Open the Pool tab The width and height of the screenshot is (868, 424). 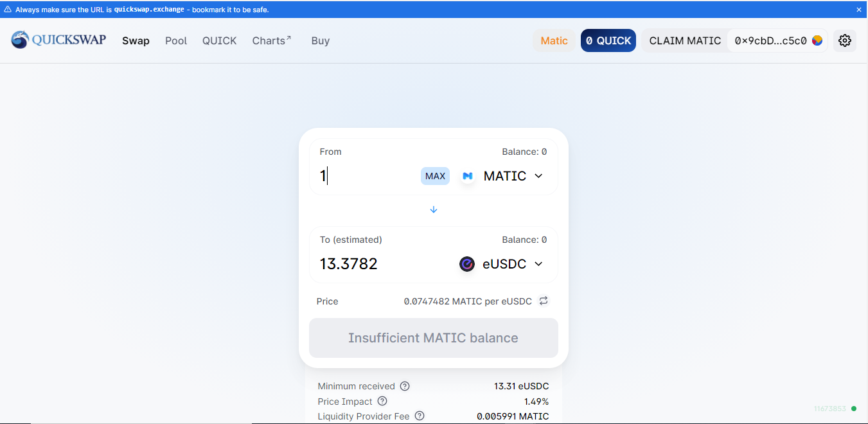point(176,40)
